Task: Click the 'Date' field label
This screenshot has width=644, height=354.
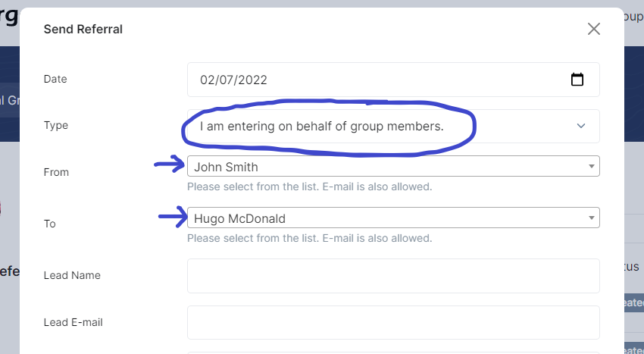Action: pos(55,79)
